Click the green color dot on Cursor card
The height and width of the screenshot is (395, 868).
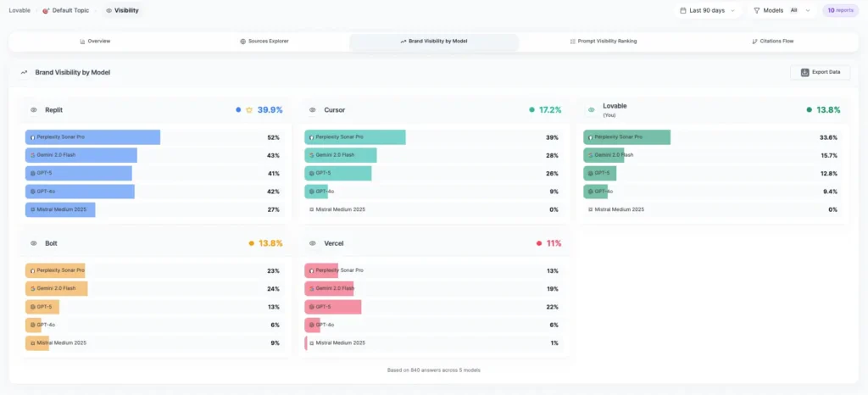532,110
